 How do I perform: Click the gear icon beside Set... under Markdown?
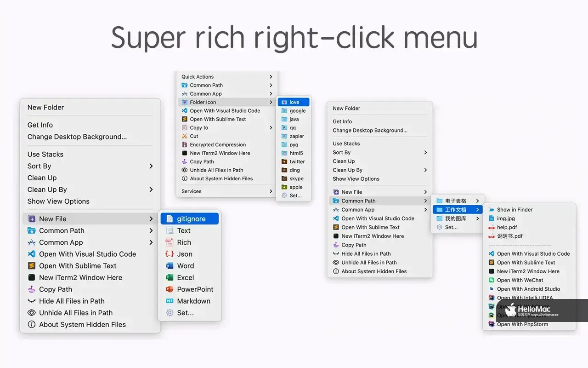[x=170, y=313]
